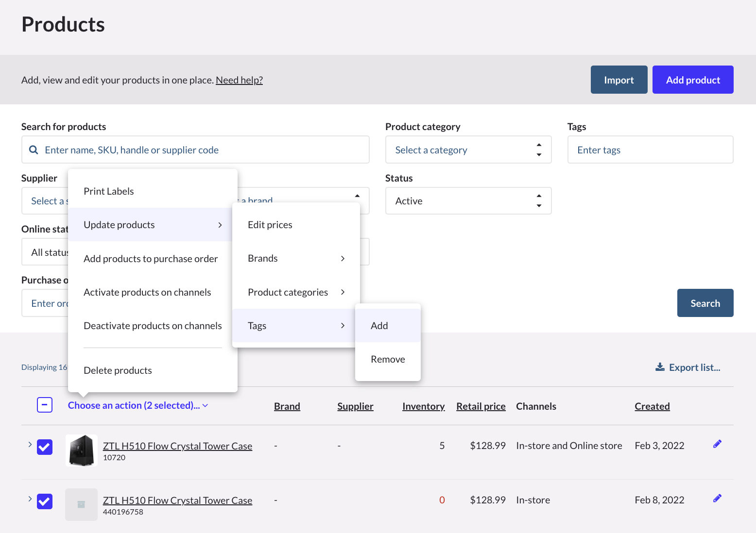Click the placeholder image for product 440196758

tap(81, 505)
